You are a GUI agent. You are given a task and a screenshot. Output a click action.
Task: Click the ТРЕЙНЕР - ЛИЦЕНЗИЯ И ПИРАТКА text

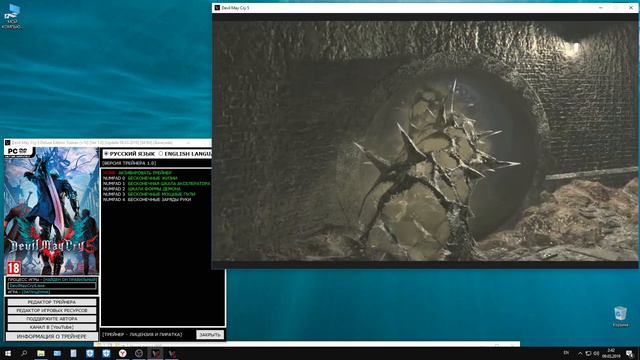142,335
